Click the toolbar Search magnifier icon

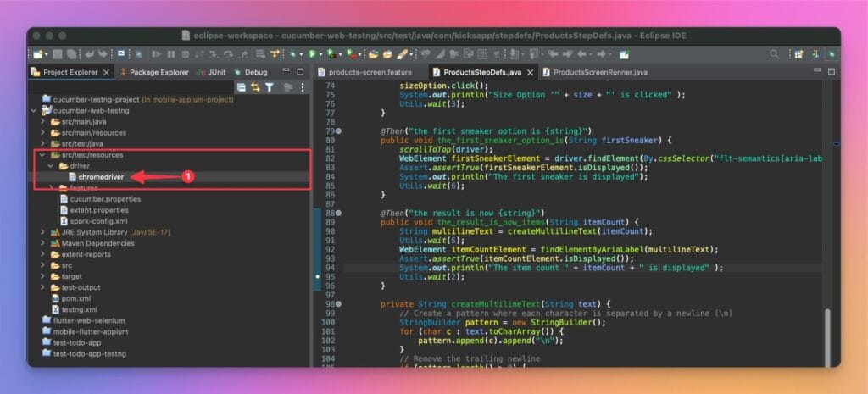775,54
